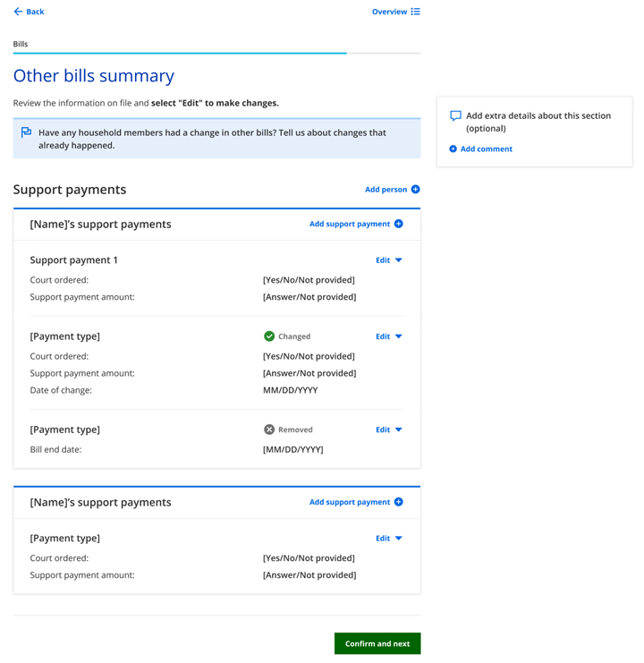Click the Overview menu link

point(389,12)
